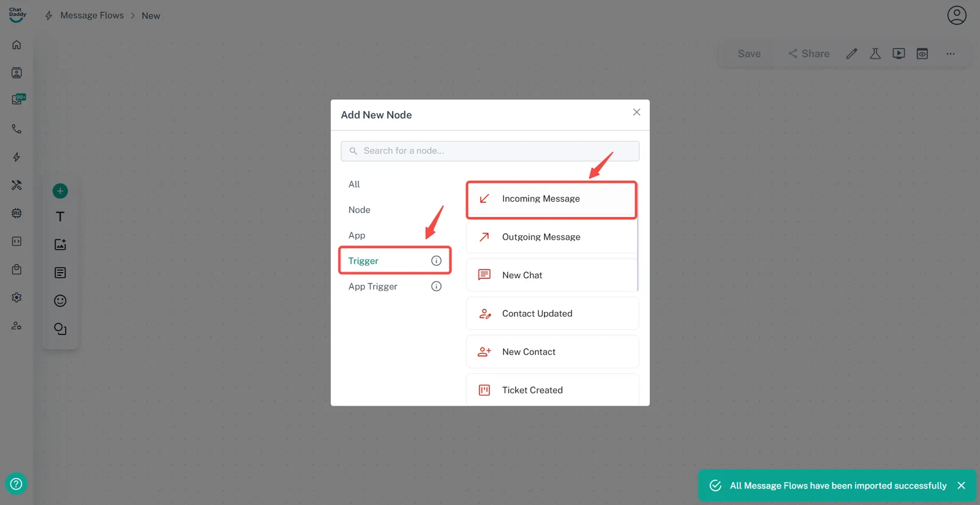The width and height of the screenshot is (980, 505).
Task: Click the Message Flows breadcrumb link
Action: pos(92,15)
